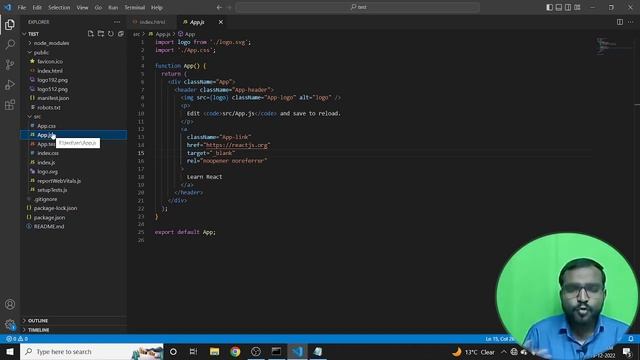Open Accounts menu in activity bar
Viewport: 640px width, 360px height.
[x=10, y=304]
